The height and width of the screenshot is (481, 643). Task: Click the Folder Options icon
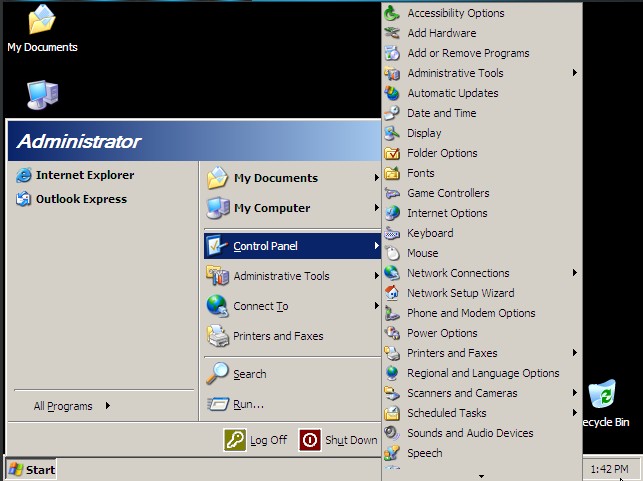click(x=392, y=153)
